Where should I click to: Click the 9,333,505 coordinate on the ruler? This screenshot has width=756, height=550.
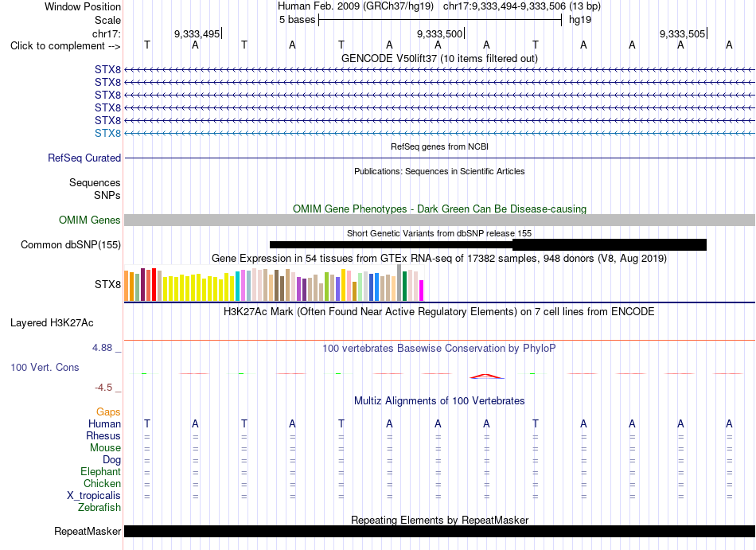point(682,33)
